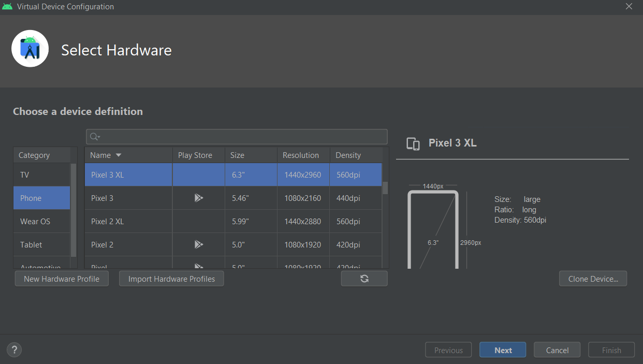This screenshot has width=643, height=364.
Task: Click the Finish button
Action: tap(611, 350)
